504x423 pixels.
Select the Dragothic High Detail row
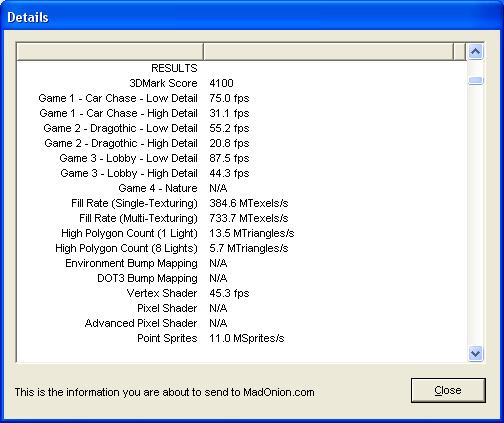[x=242, y=143]
